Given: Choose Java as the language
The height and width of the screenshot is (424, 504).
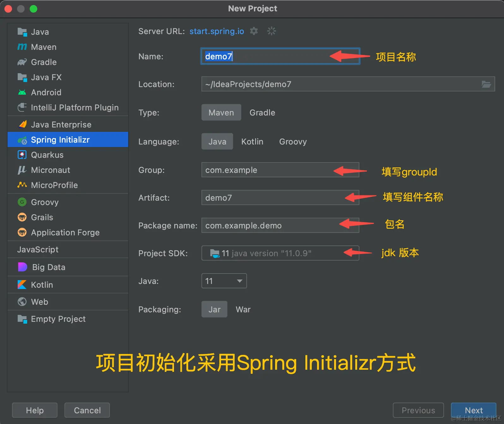Looking at the screenshot, I should point(217,142).
